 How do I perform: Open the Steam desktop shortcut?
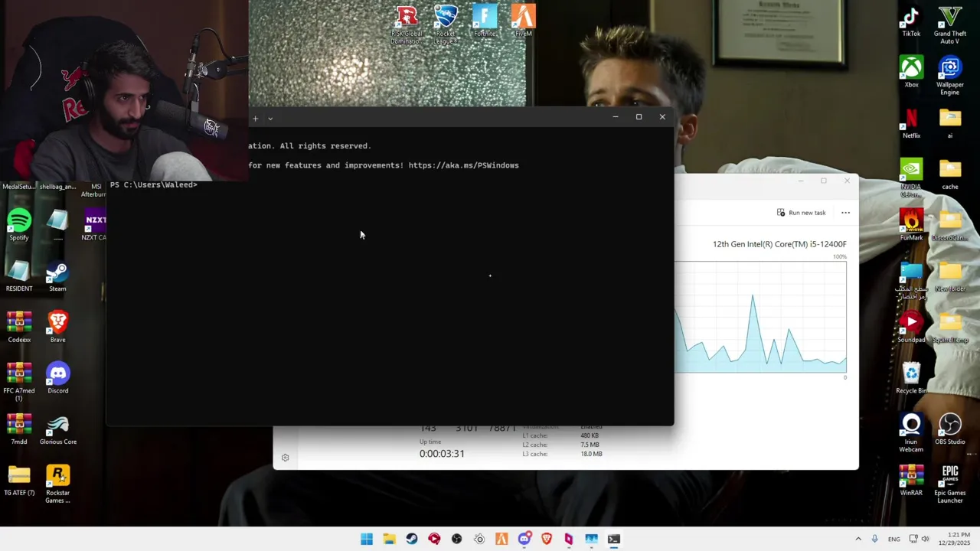57,277
